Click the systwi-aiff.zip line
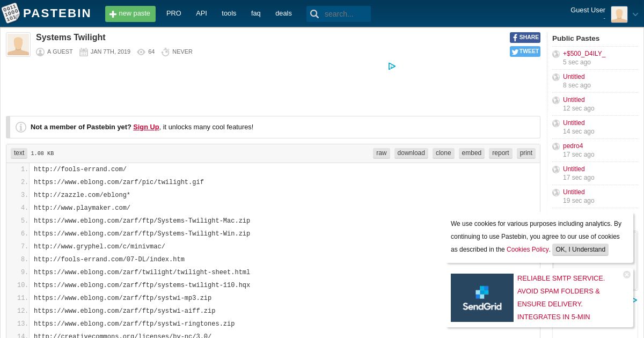 [125, 311]
